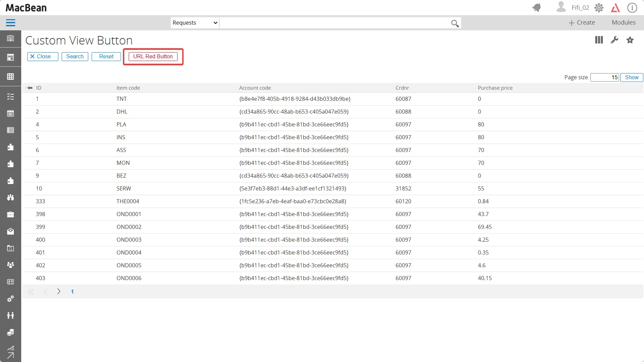Image resolution: width=644 pixels, height=362 pixels.
Task: Open the hamburger navigation menu
Action: point(10,23)
